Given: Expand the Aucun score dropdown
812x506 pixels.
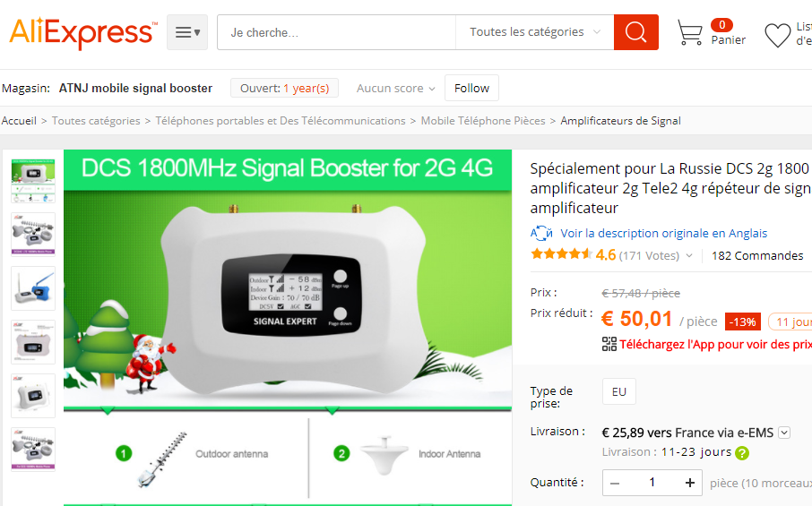Looking at the screenshot, I should coord(395,89).
